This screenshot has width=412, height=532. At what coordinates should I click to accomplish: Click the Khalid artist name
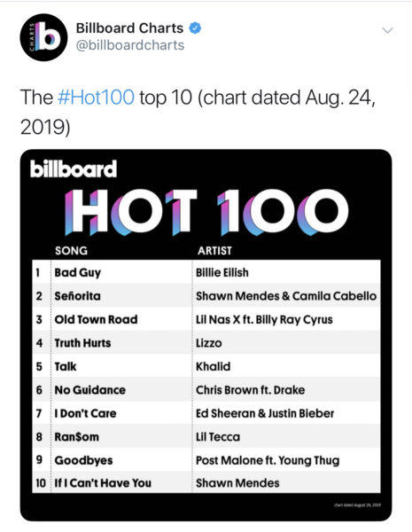click(213, 366)
